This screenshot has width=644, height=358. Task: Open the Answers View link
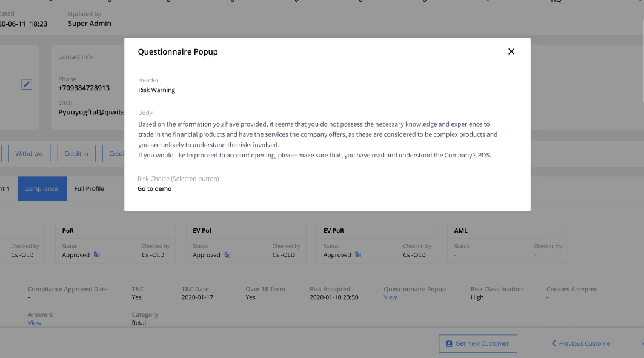click(35, 322)
